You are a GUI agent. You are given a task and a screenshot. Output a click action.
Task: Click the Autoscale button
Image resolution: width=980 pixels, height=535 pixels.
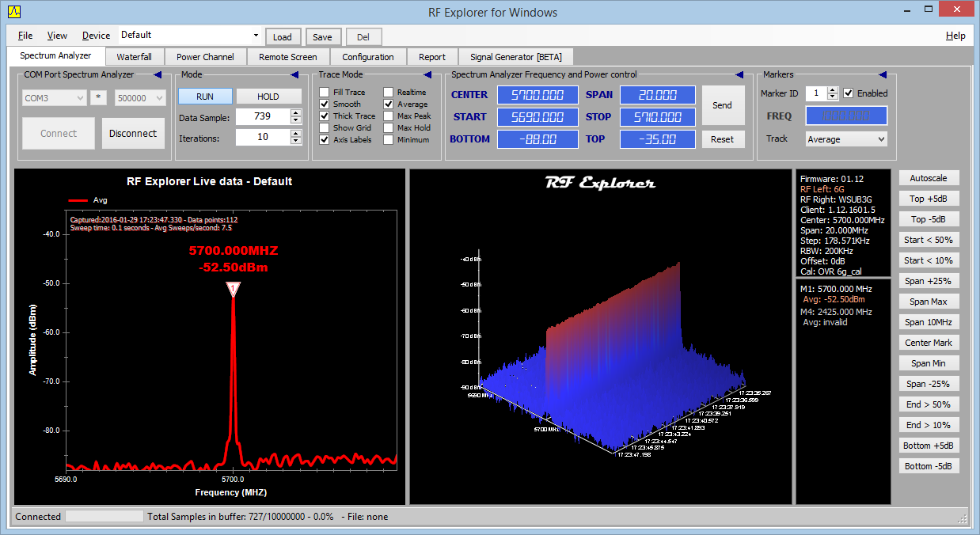point(929,178)
